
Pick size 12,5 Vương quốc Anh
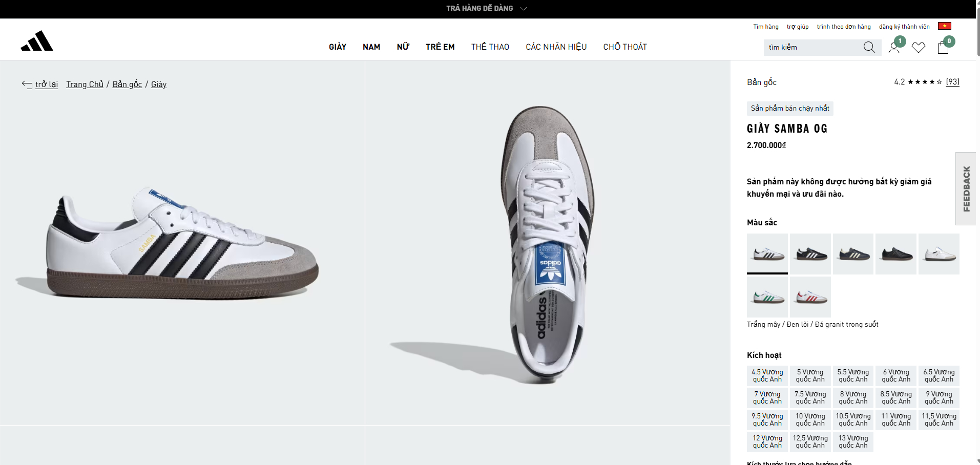tap(810, 442)
